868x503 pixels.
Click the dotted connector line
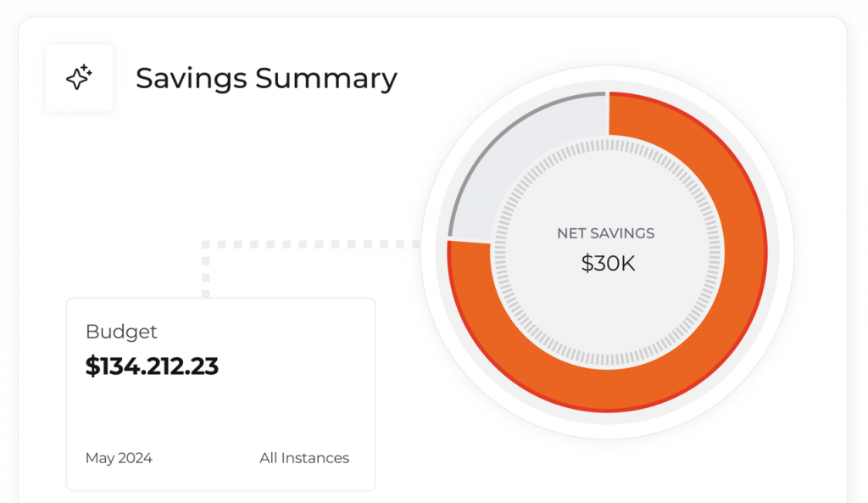pyautogui.click(x=310, y=244)
